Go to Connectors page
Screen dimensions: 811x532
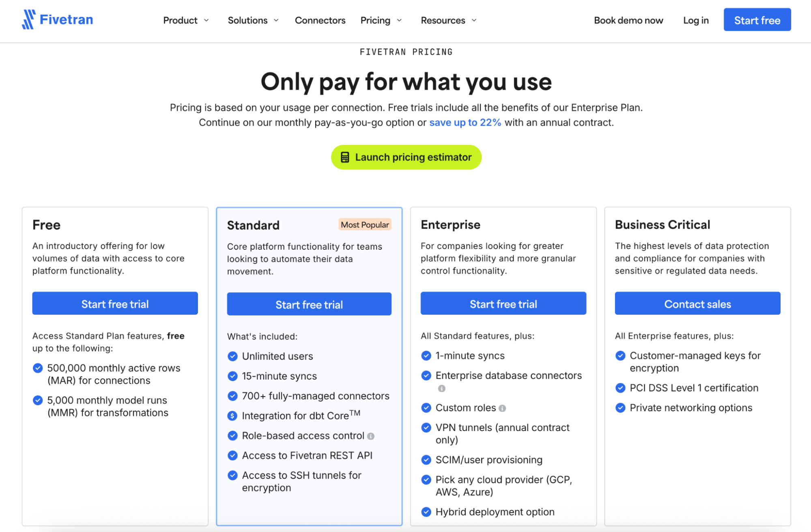(x=320, y=20)
